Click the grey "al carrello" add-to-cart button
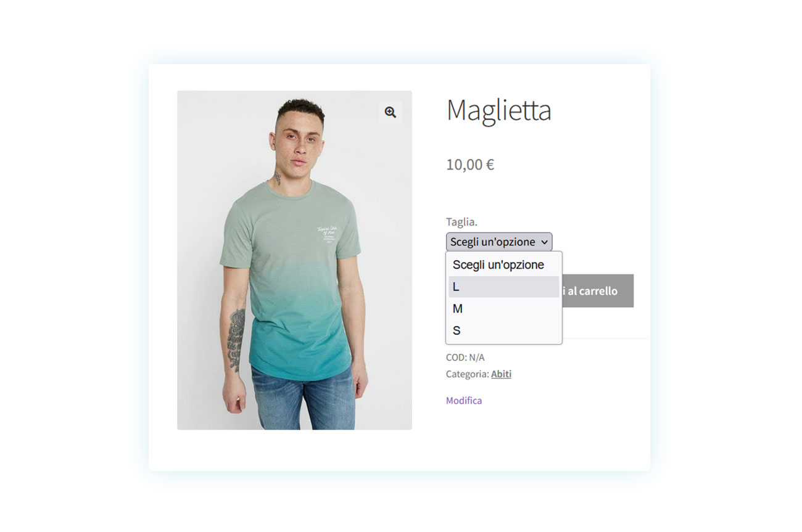Screen dimensions: 802x532 597,291
